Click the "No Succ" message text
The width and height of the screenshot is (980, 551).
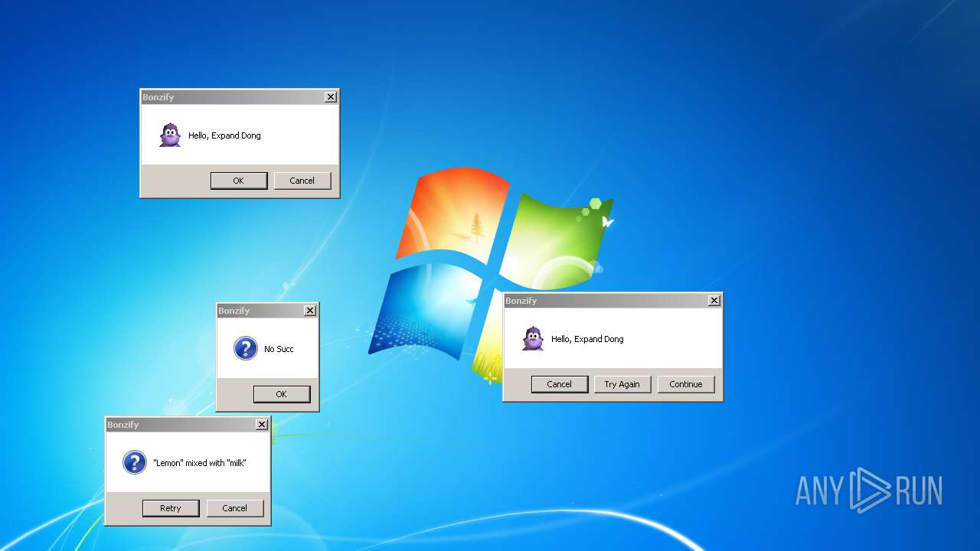pyautogui.click(x=279, y=349)
